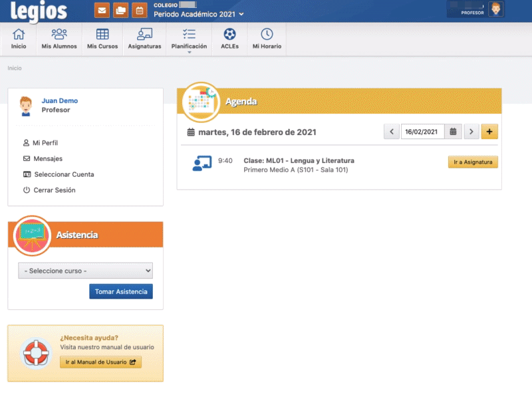Click the Tomar Asistencia button
This screenshot has height=397, width=532.
pyautogui.click(x=121, y=291)
